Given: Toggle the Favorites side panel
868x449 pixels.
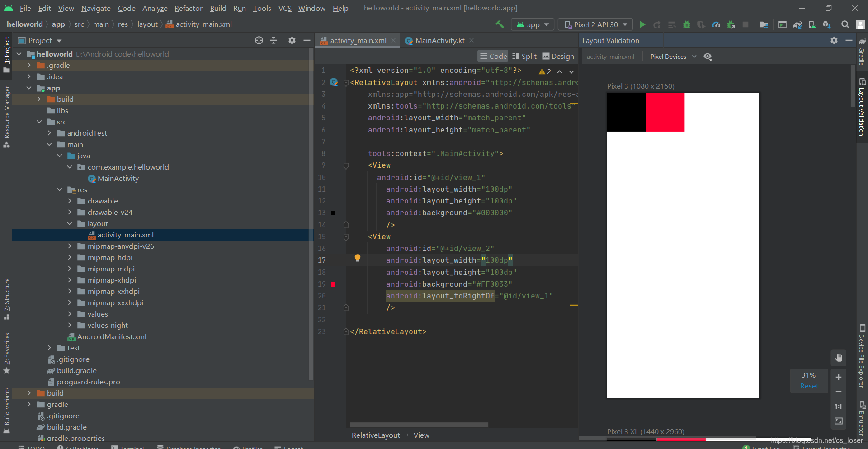Looking at the screenshot, I should [x=6, y=354].
